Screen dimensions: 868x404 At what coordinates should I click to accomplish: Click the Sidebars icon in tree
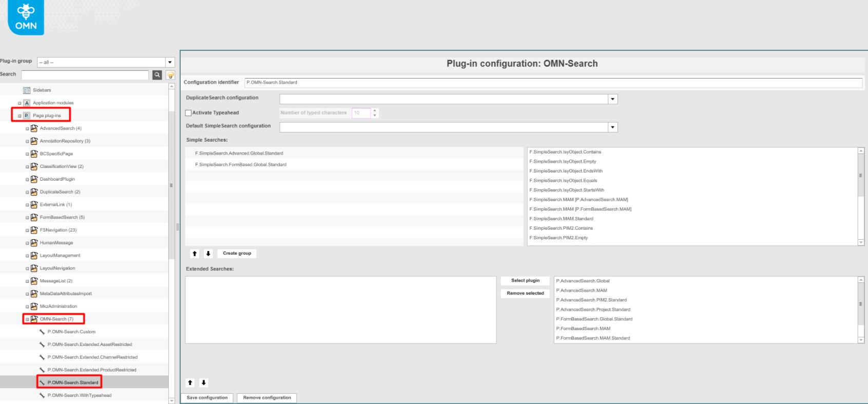click(27, 90)
